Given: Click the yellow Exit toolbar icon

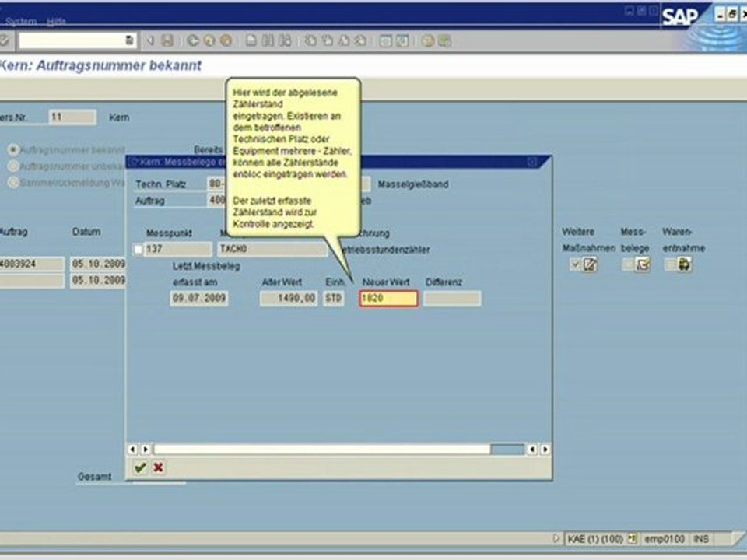Looking at the screenshot, I should pos(209,41).
